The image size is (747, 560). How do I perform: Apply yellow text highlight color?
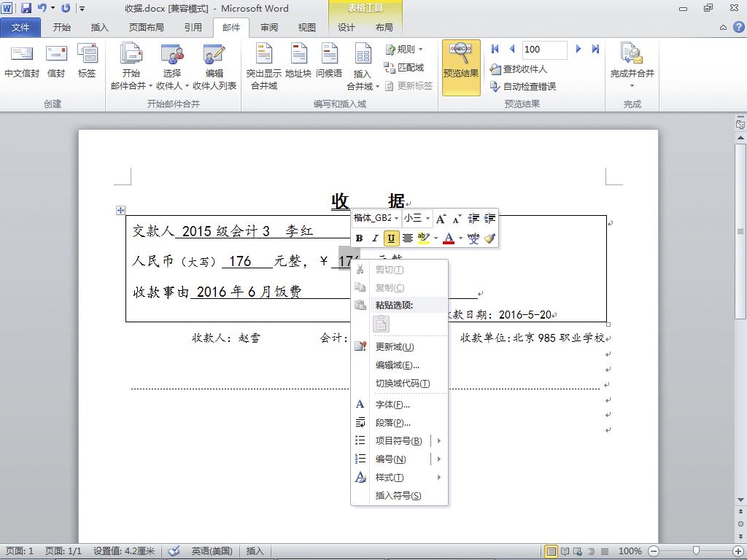[x=424, y=238]
